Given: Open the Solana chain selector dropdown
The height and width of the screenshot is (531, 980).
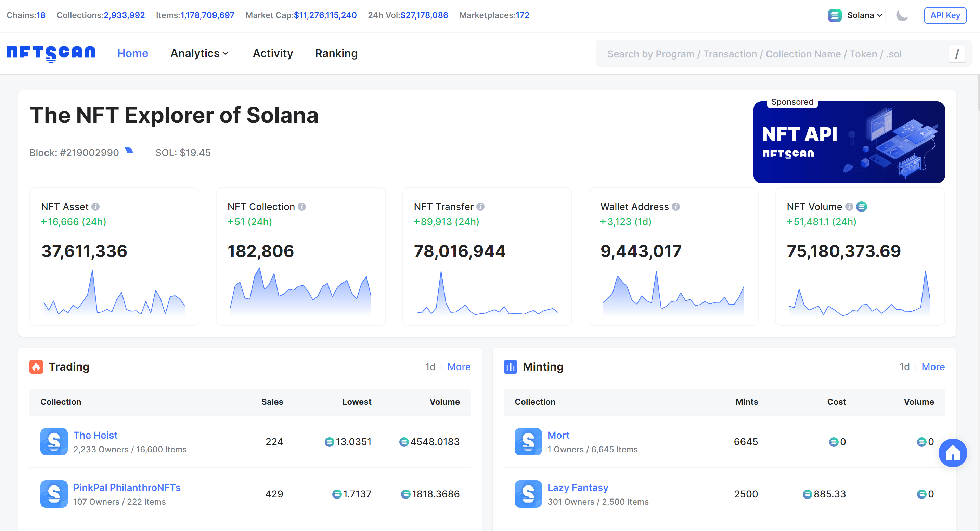Looking at the screenshot, I should 855,15.
